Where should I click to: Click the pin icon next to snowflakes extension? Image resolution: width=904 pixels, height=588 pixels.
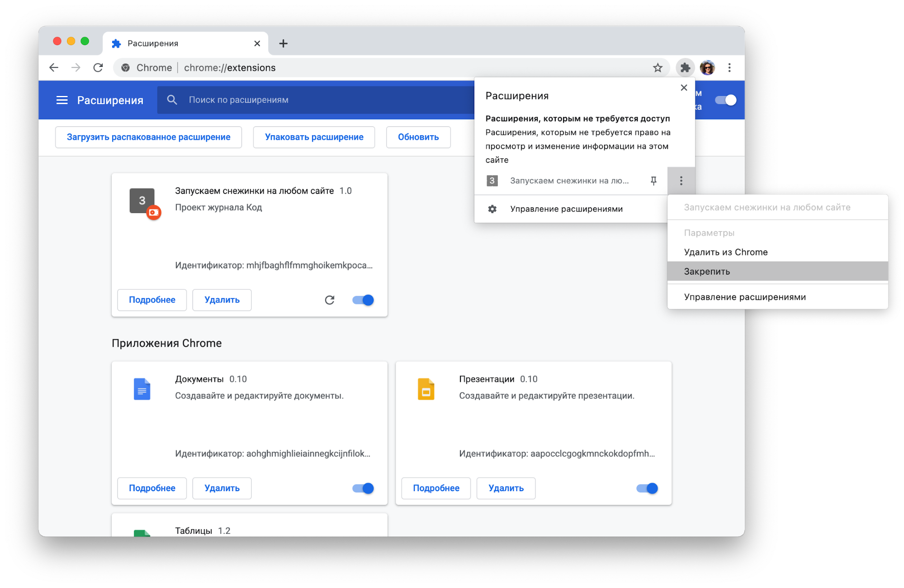coord(653,181)
